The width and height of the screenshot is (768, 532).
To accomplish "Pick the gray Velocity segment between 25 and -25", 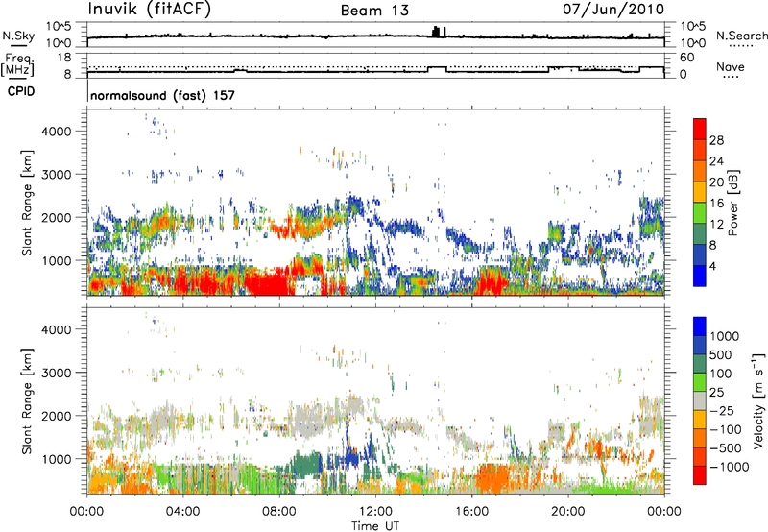I will (x=700, y=400).
